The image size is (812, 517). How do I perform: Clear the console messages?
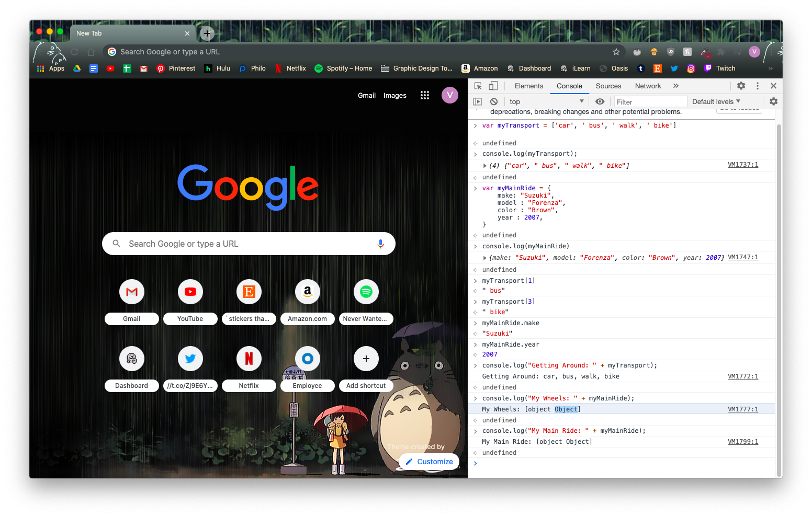coord(494,101)
